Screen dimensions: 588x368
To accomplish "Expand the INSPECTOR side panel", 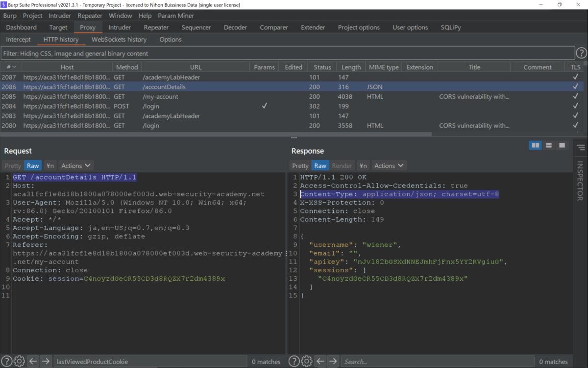I will pos(581,181).
